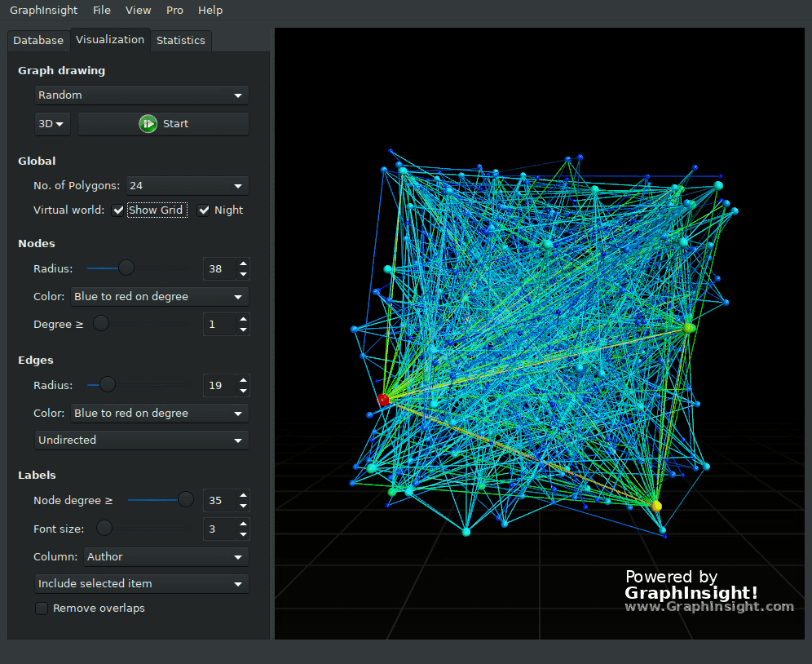Decrease Font size with down arrow

(243, 534)
